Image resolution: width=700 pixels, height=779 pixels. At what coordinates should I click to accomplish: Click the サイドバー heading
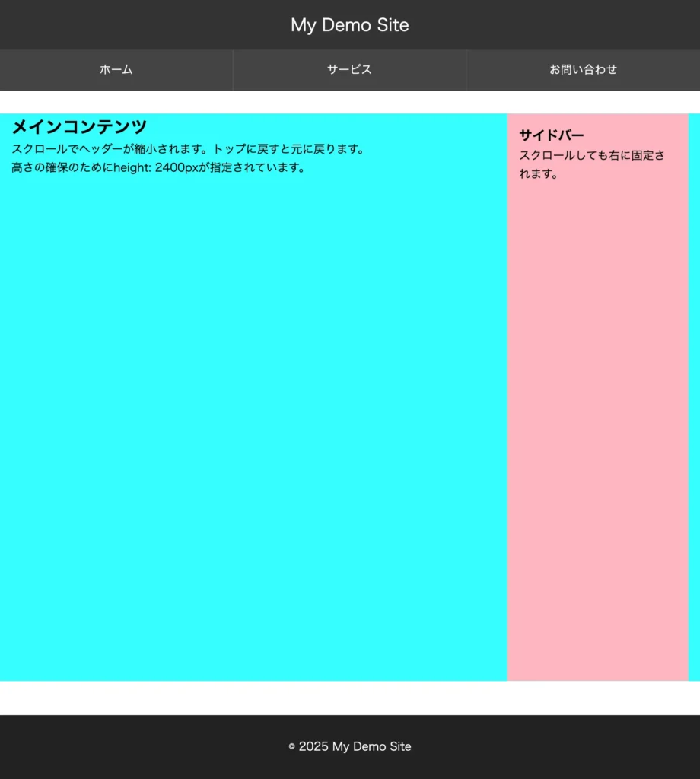pos(550,135)
